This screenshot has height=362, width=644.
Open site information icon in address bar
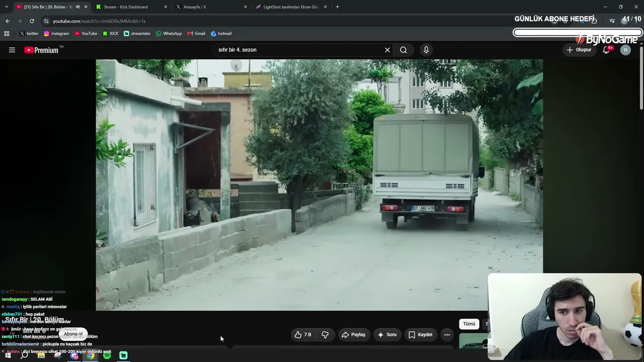(46, 21)
